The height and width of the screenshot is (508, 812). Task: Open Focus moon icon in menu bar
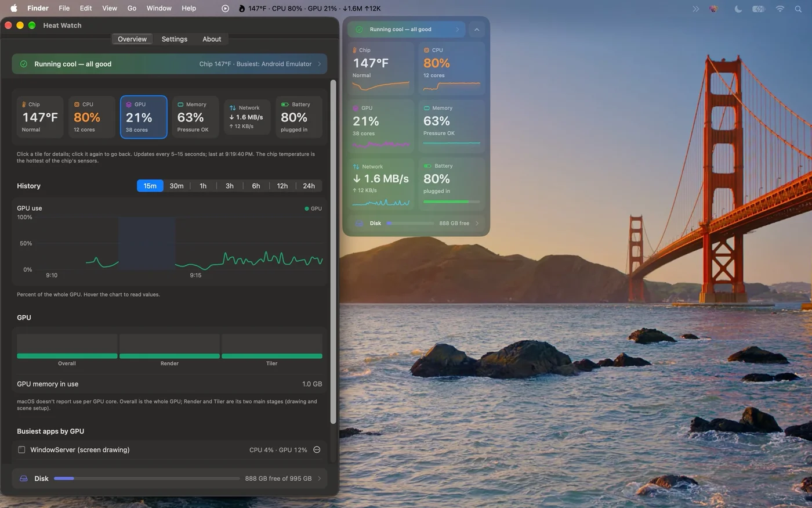click(738, 9)
